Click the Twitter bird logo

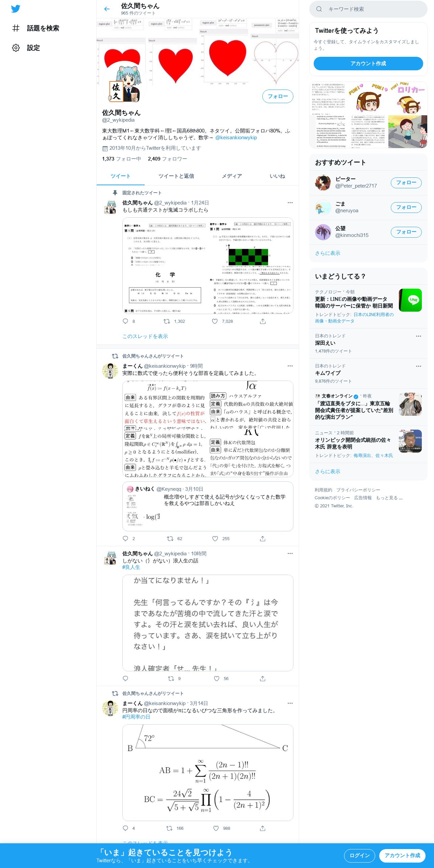coord(16,9)
